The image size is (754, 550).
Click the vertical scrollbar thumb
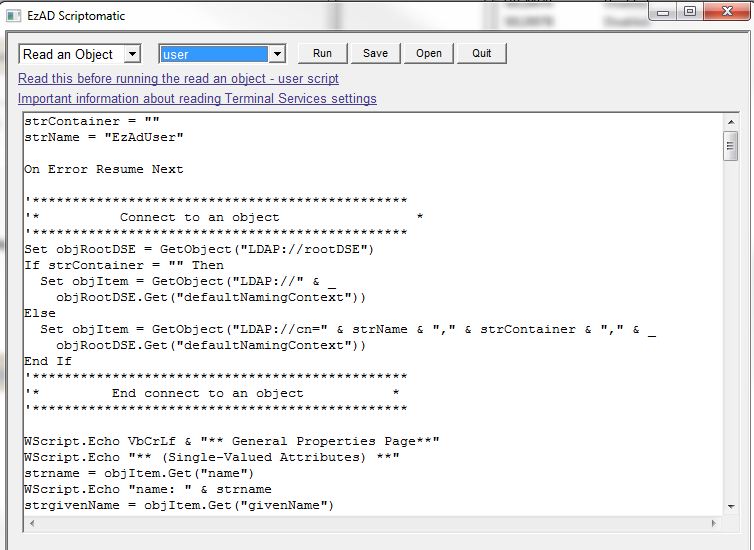click(x=731, y=145)
